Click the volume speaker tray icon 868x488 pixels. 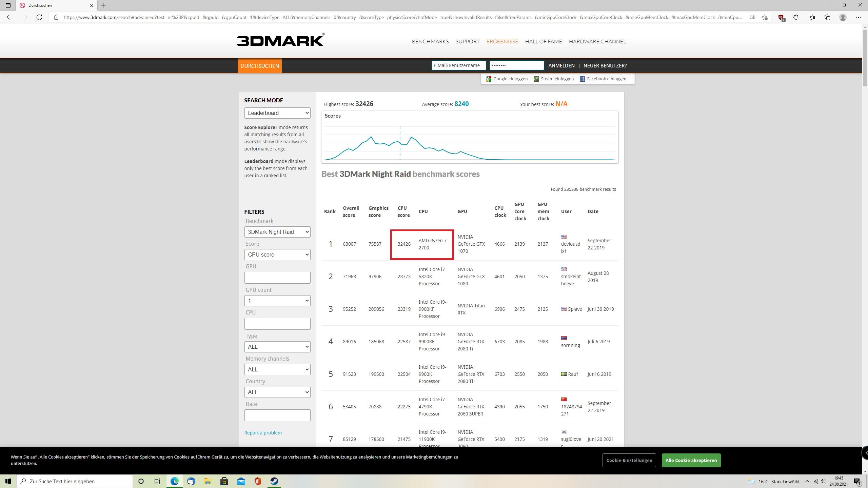pos(823,481)
